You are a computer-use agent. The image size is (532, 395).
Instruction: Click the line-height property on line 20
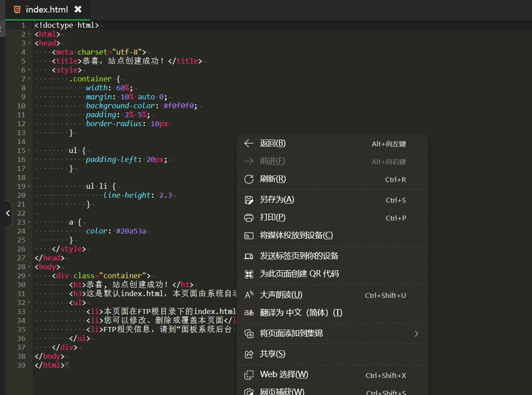[x=127, y=195]
